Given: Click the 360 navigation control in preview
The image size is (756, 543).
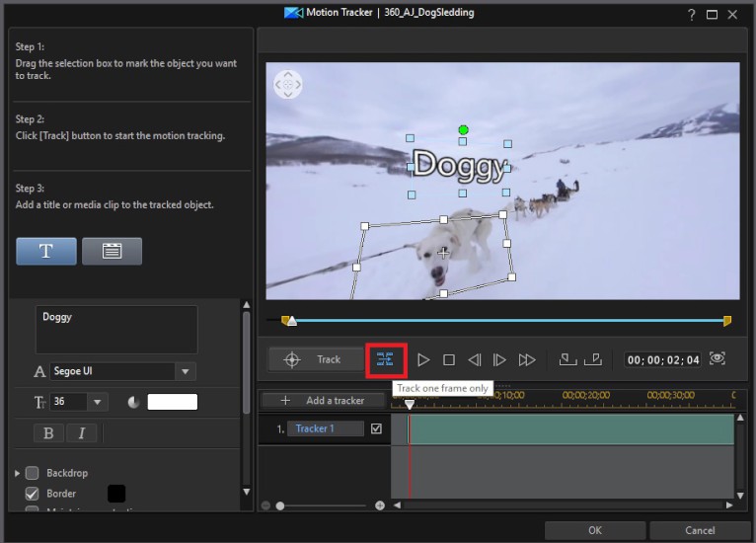Looking at the screenshot, I should coord(288,84).
